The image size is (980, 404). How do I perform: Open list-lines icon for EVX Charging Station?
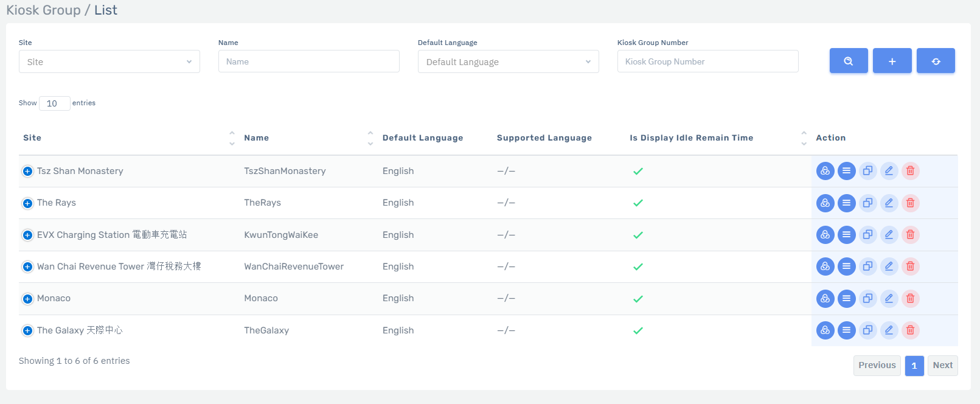click(x=846, y=235)
